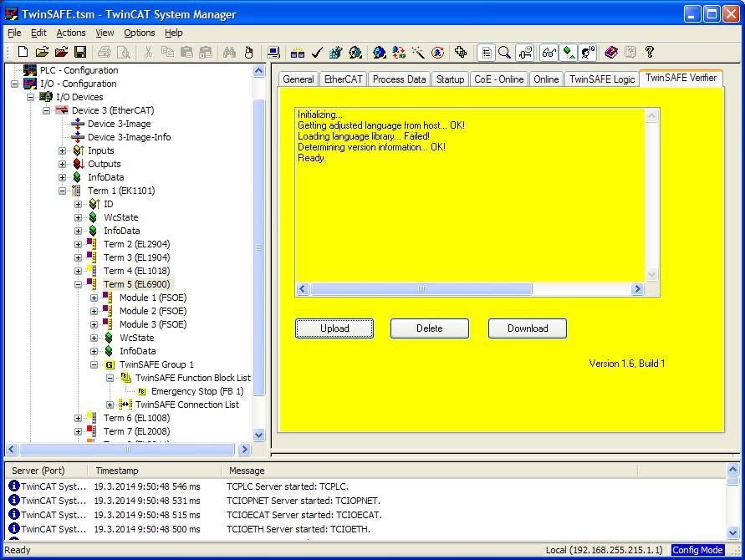Click the Generate Mappings icon

298,53
